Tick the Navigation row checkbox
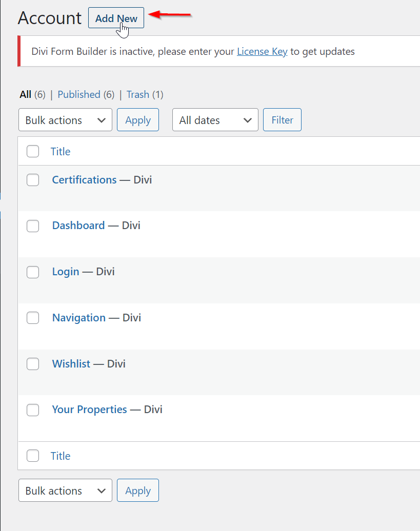Image resolution: width=420 pixels, height=531 pixels. [33, 318]
